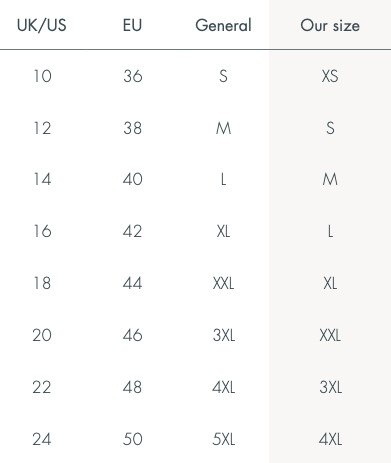Image resolution: width=391 pixels, height=463 pixels.
Task: Select the 4XL value under Our size
Action: coord(330,439)
